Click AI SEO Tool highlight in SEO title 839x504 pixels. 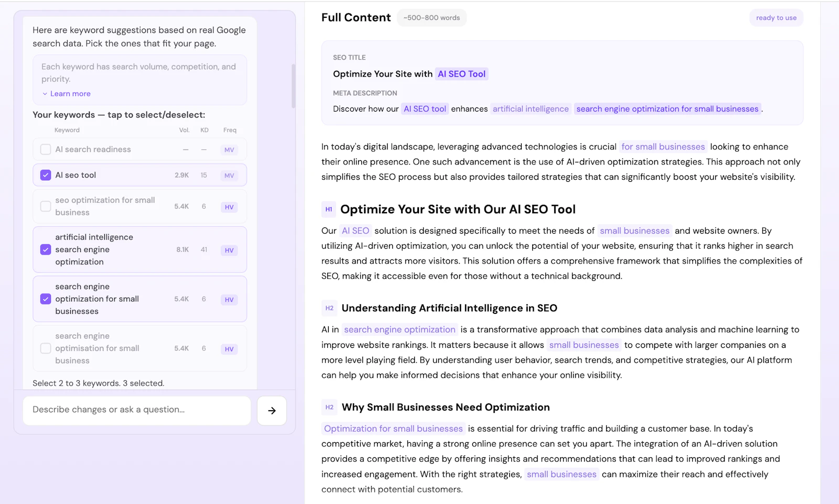click(461, 74)
